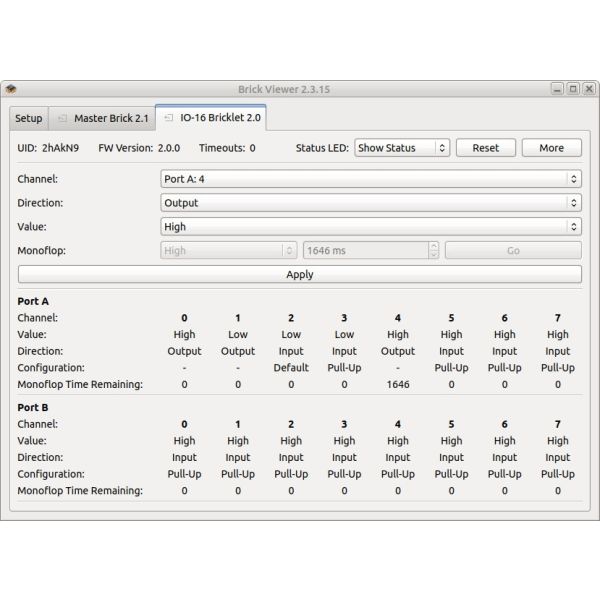Click Port B channel 4 Input direction
The height and width of the screenshot is (600, 600).
398,457
